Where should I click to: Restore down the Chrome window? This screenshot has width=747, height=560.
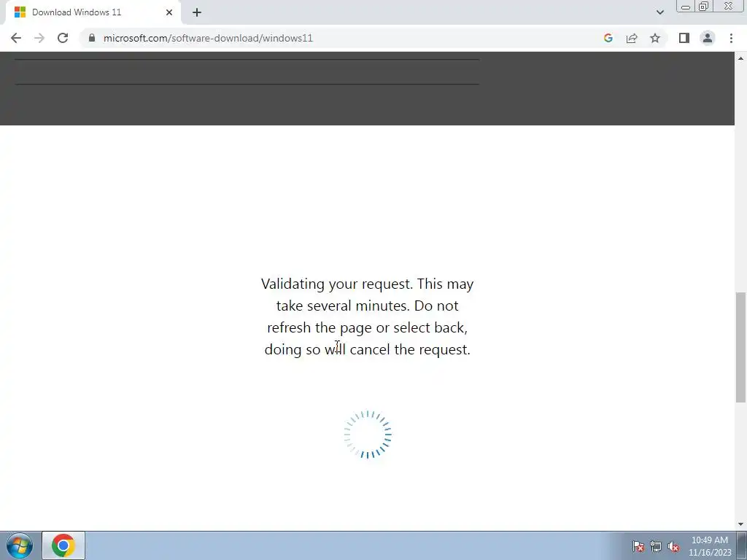(x=704, y=6)
